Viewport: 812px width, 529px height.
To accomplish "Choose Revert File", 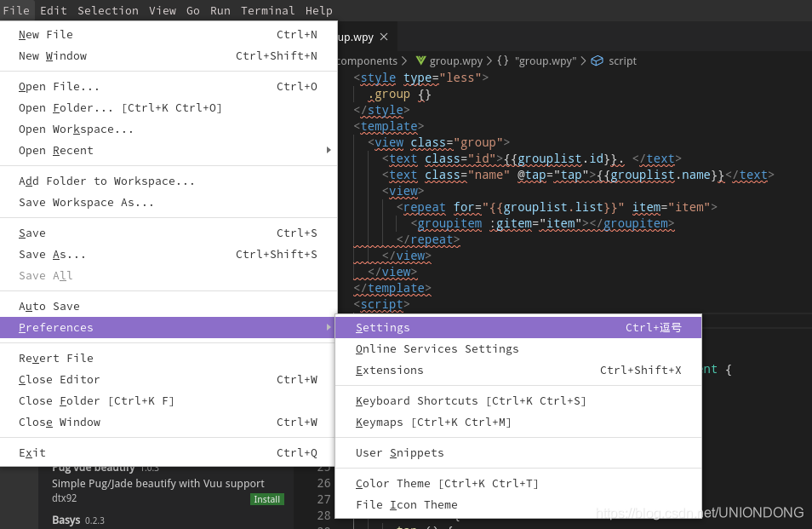I will coord(169,358).
